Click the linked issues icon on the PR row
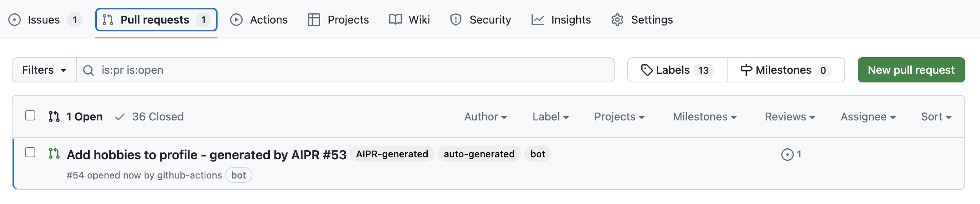This screenshot has height=204, width=980. click(x=787, y=155)
